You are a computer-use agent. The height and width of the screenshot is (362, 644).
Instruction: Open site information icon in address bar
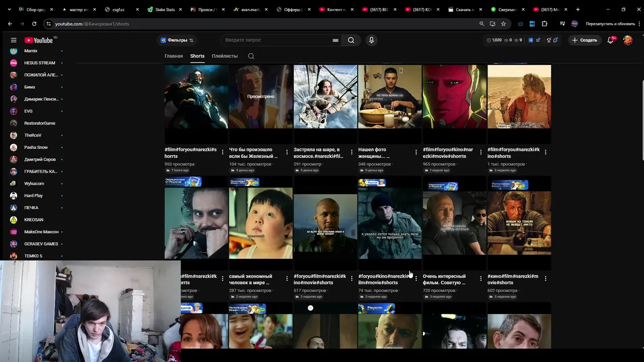pyautogui.click(x=48, y=24)
